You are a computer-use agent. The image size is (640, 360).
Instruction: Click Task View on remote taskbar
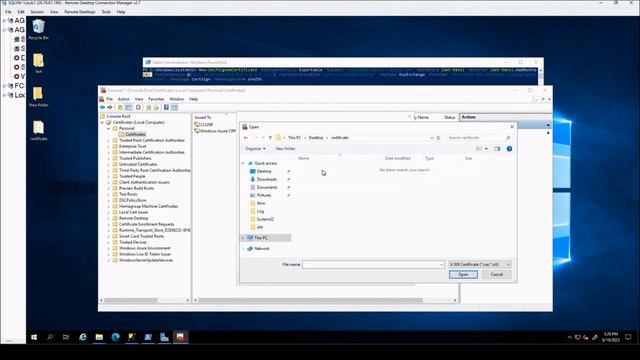(x=66, y=337)
